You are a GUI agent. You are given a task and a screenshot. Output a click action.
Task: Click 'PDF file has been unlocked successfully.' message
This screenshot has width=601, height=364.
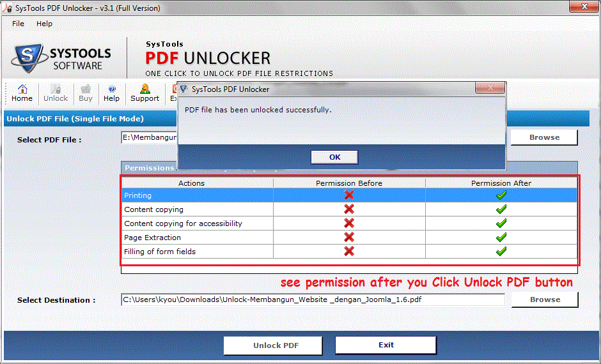[258, 110]
